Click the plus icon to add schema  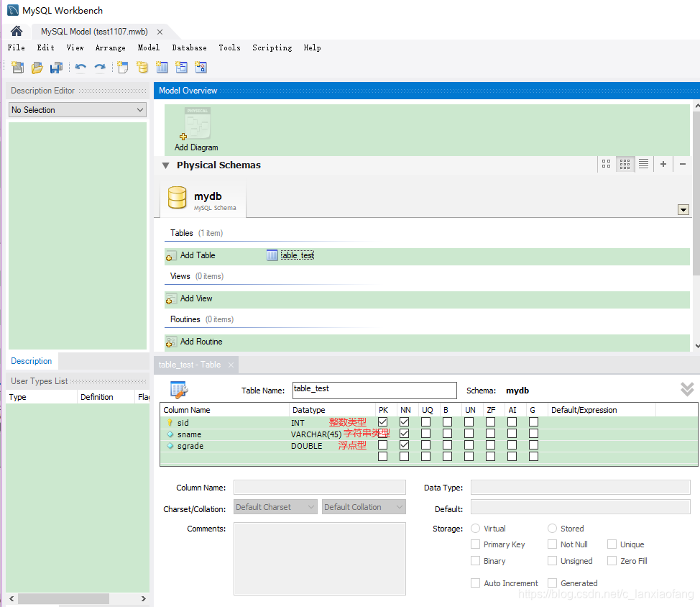(x=663, y=164)
